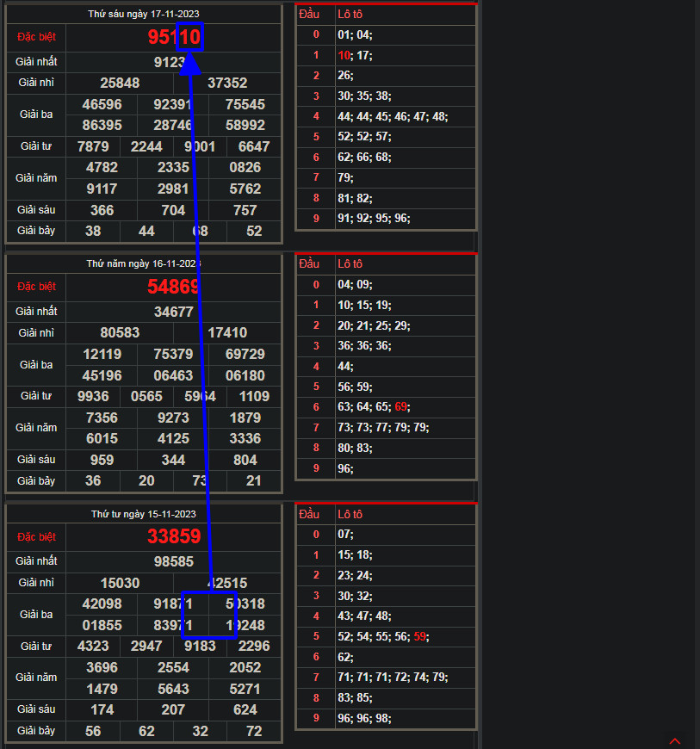Select the special prize number 33859
Image resolution: width=700 pixels, height=749 pixels.
coord(174,536)
